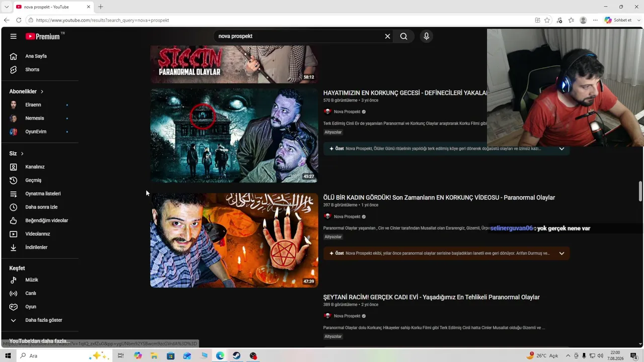Open the app install icon in address bar
644x362 pixels.
pos(537,20)
